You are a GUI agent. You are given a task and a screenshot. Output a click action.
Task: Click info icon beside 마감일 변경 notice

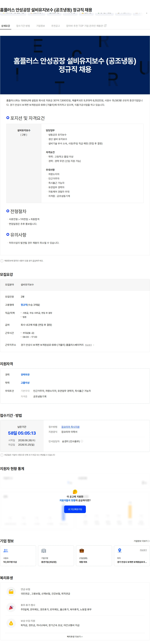point(2,455)
